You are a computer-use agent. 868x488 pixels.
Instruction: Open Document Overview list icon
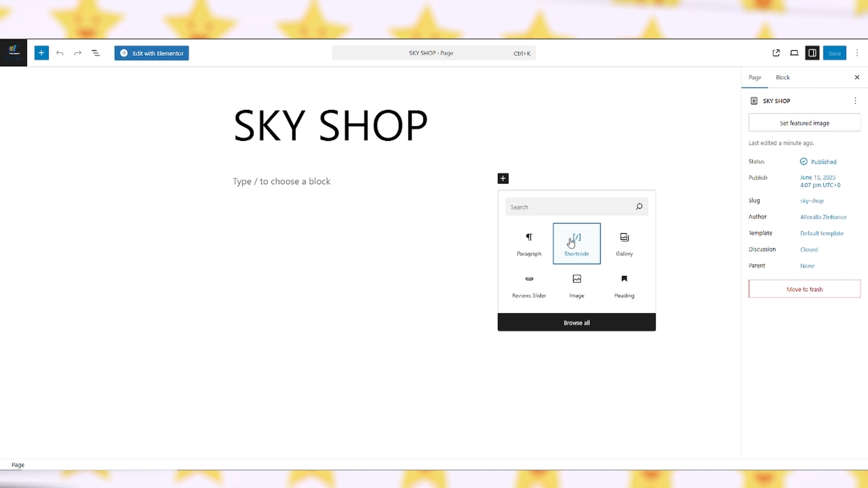point(96,53)
